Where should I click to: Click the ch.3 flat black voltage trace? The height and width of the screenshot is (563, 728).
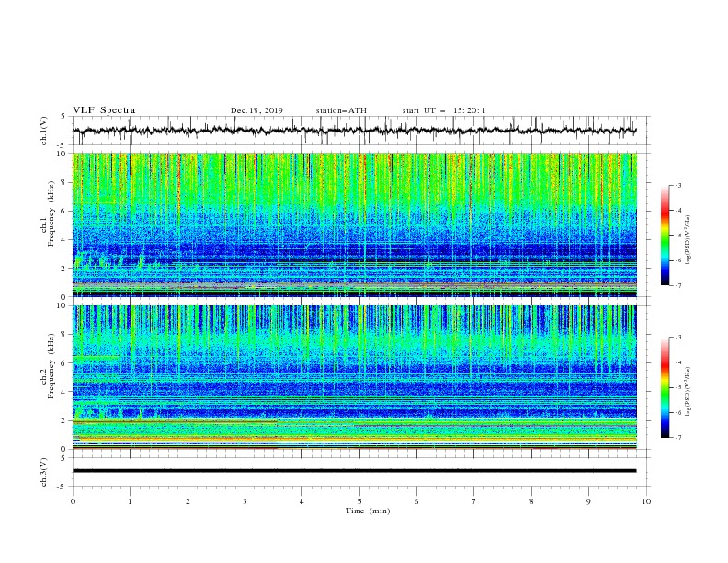pyautogui.click(x=354, y=471)
